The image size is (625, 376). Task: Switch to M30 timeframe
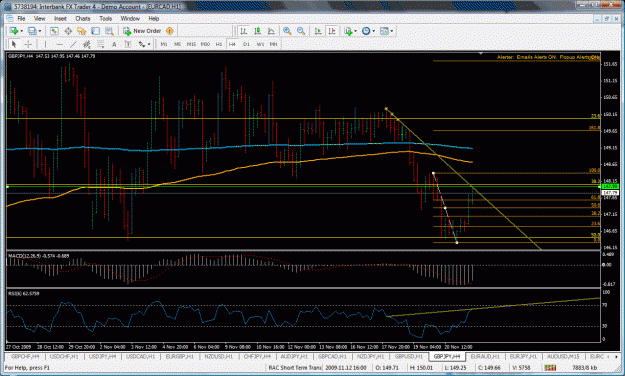click(205, 44)
